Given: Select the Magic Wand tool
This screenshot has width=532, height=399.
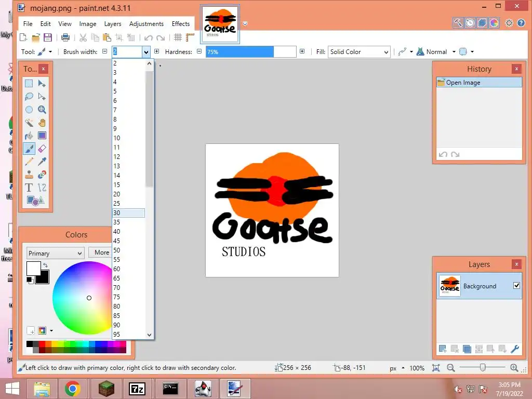Looking at the screenshot, I should click(29, 123).
